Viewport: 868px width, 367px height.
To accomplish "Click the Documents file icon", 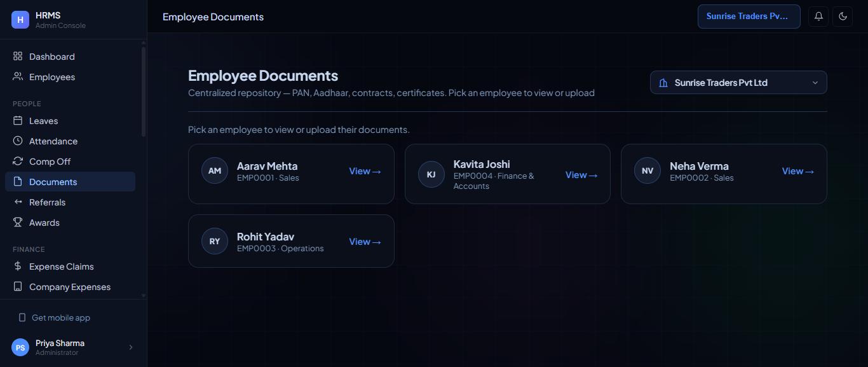I will (18, 182).
